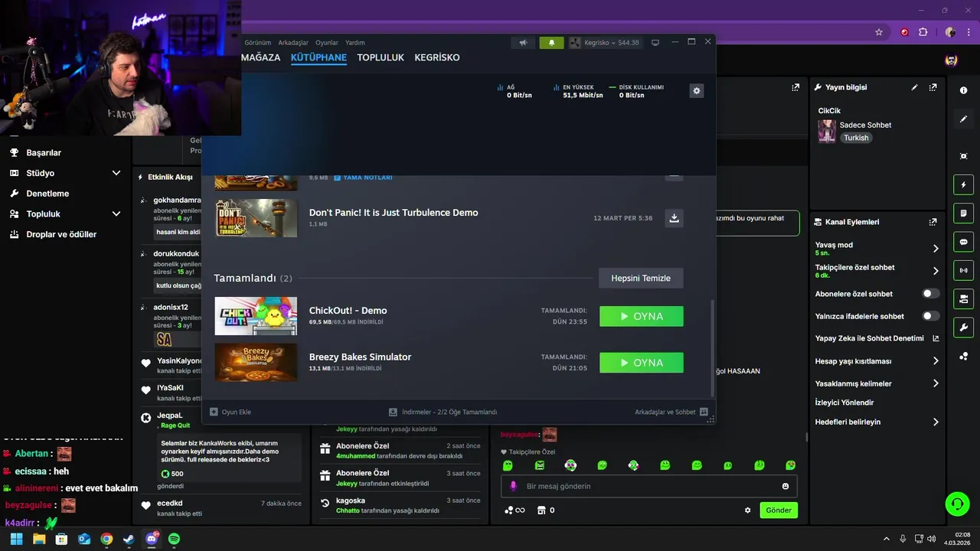Open Steam KÜTÜPHANE tab
Screen dimensions: 980x551
[318, 57]
